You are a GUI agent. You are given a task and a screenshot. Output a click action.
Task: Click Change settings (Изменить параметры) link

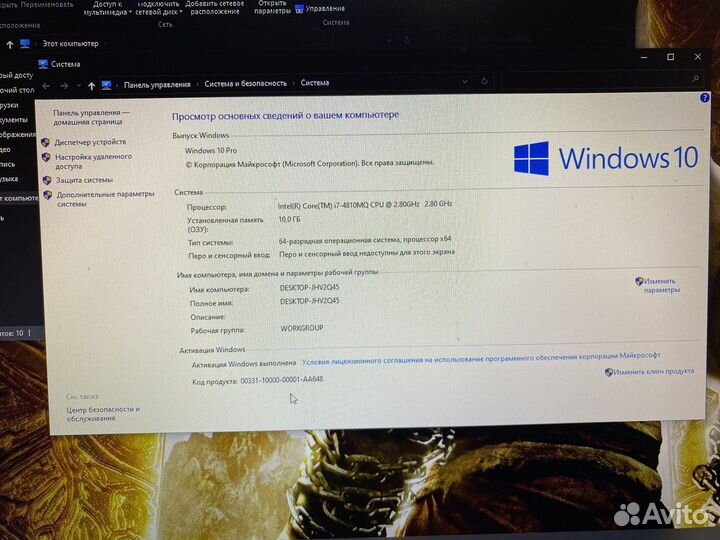[661, 285]
